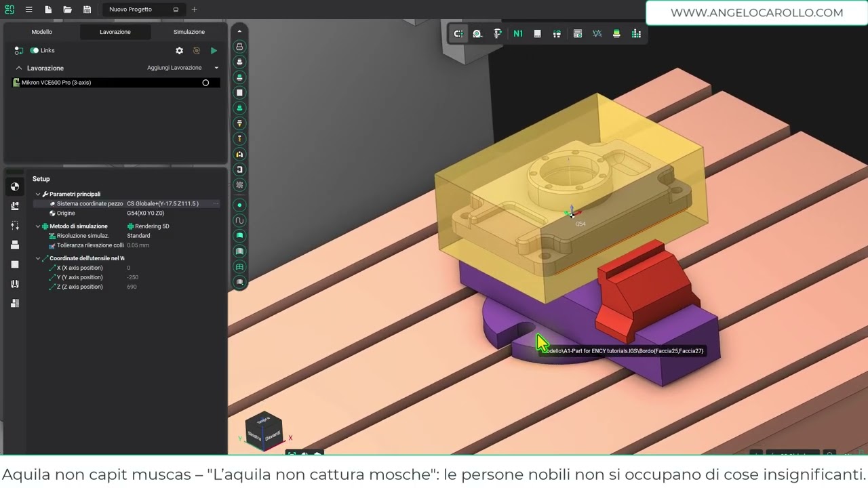Edit Y axis position value -250

pyautogui.click(x=133, y=277)
